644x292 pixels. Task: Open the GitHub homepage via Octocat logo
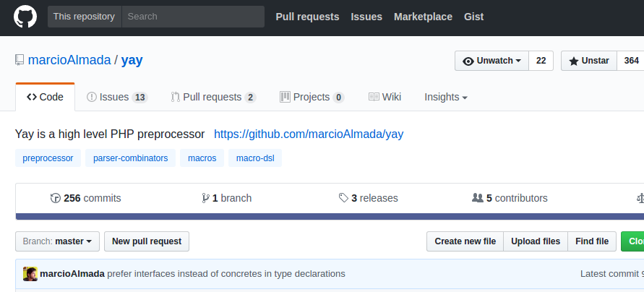[25, 17]
